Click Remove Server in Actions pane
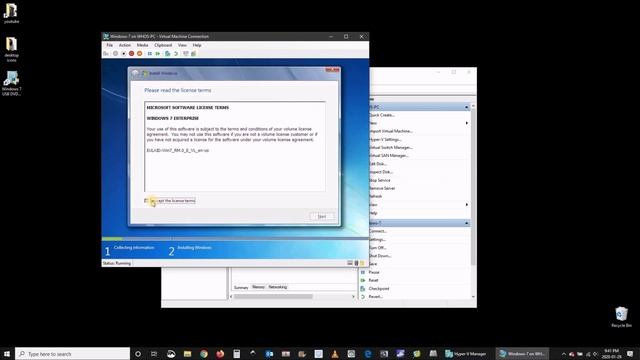Screen dimensions: 640x360 coord(382,188)
